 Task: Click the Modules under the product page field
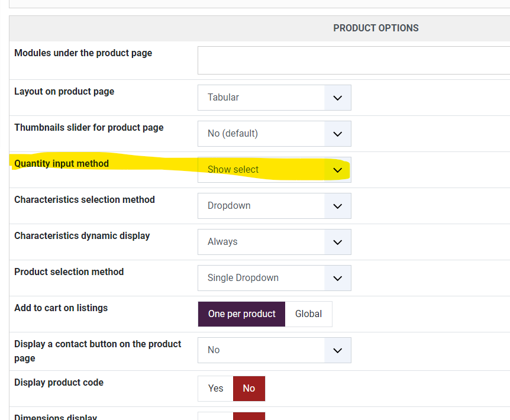pos(353,60)
